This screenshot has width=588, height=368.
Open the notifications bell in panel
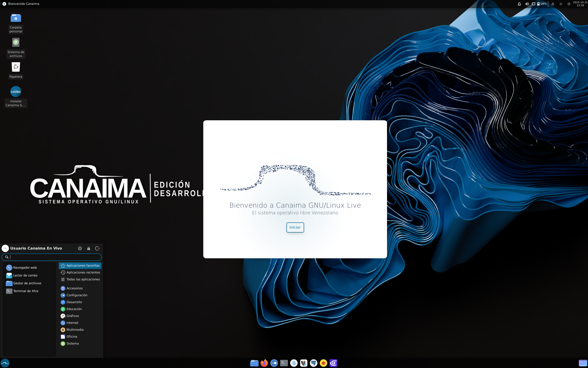tap(519, 4)
